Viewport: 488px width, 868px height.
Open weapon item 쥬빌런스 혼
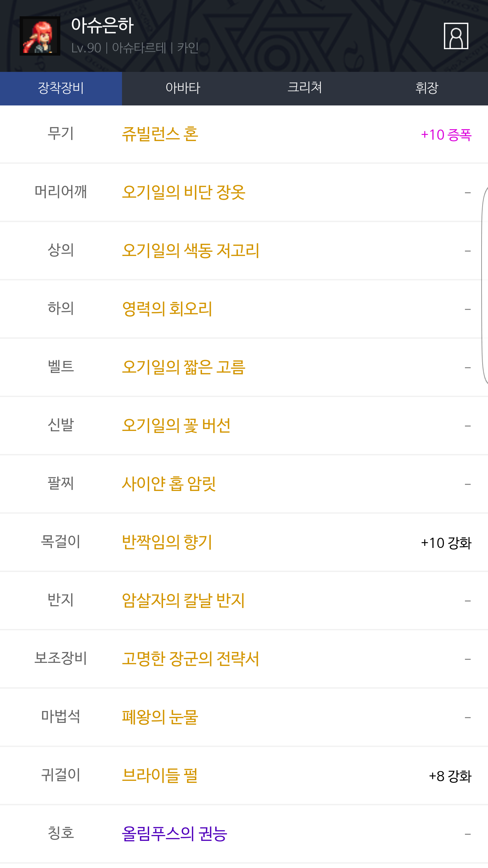(x=160, y=134)
